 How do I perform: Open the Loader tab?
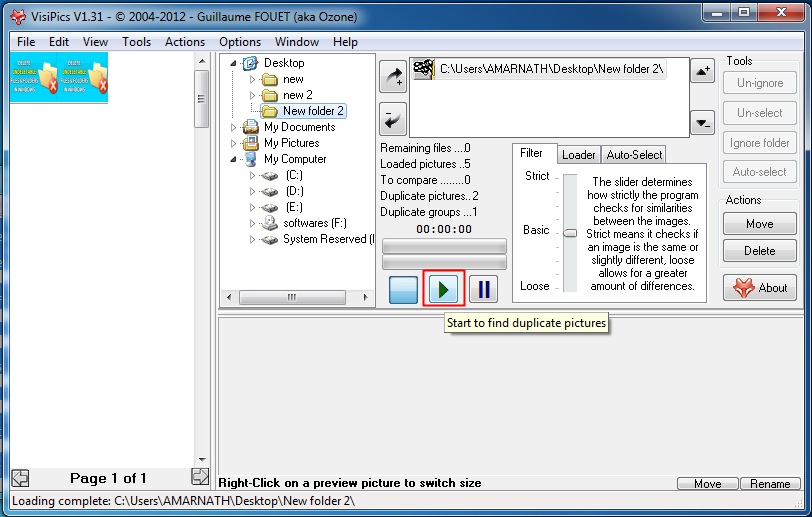578,155
